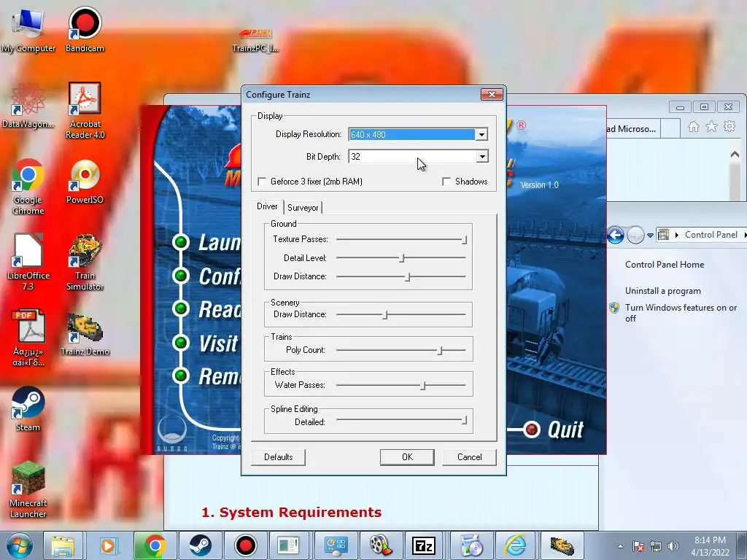Click Control Panel Home link

(664, 264)
